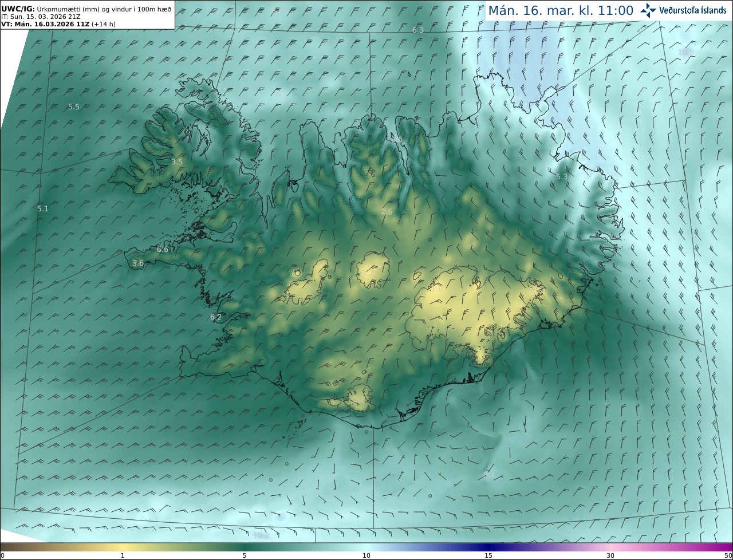Click the 10 tick label on the color scale
The image size is (733, 560).
pos(366,555)
